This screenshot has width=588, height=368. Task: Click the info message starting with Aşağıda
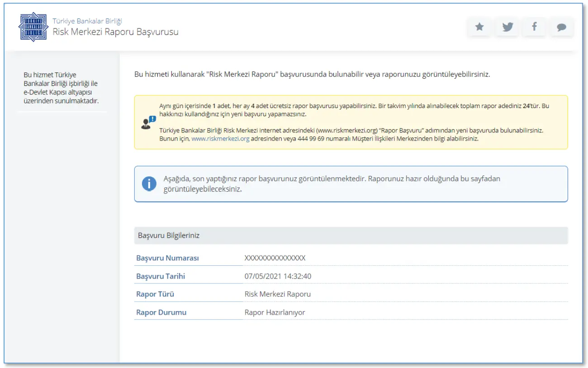coord(332,184)
